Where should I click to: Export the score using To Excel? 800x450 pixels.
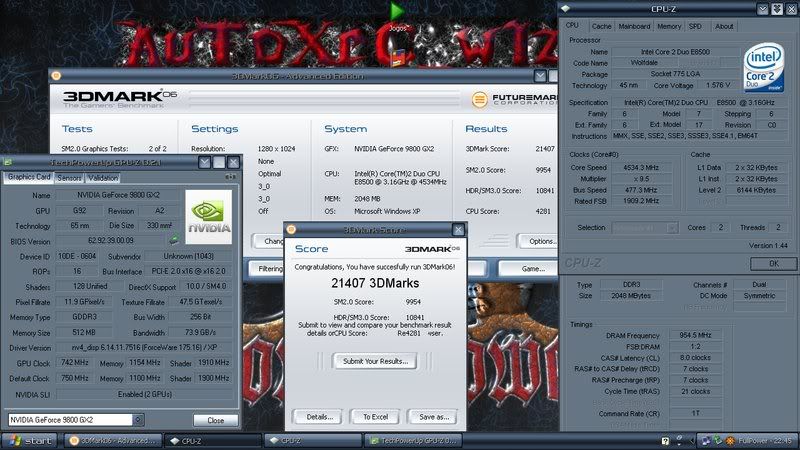[x=375, y=416]
